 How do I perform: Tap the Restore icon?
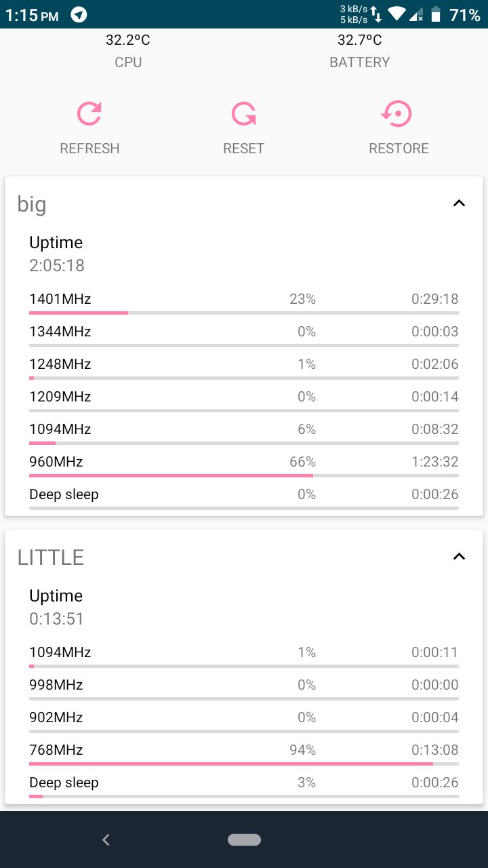click(x=397, y=114)
